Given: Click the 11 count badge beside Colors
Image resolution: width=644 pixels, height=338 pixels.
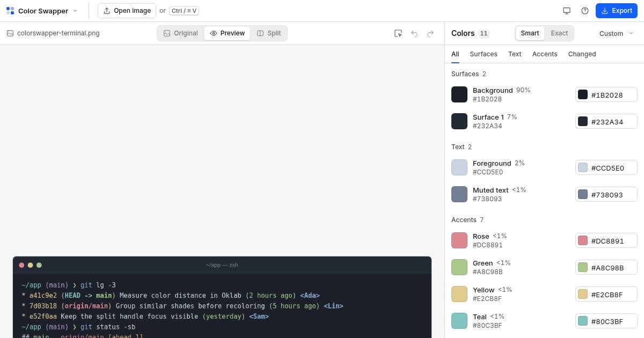Looking at the screenshot, I should [x=484, y=33].
